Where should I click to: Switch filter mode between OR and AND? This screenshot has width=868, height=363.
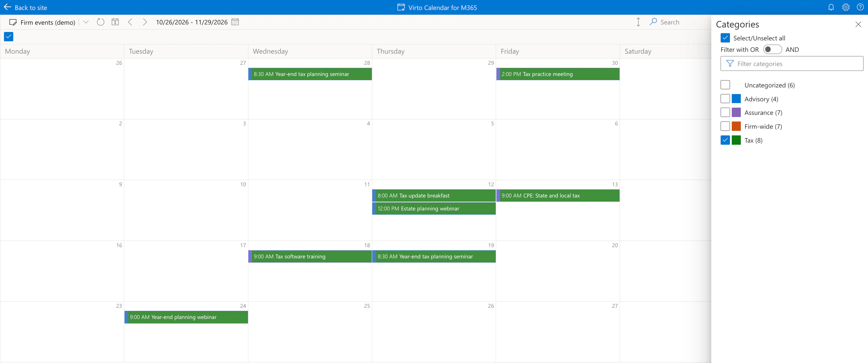coord(773,49)
